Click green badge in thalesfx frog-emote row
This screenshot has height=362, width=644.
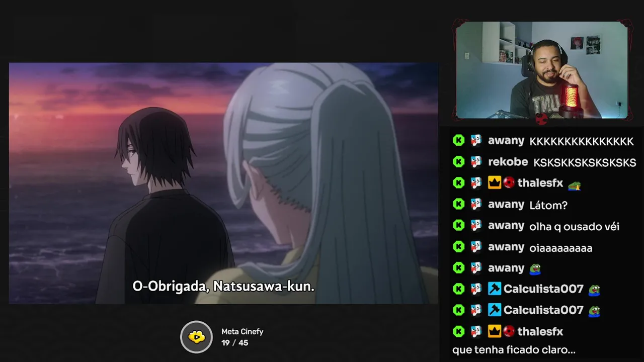458,183
